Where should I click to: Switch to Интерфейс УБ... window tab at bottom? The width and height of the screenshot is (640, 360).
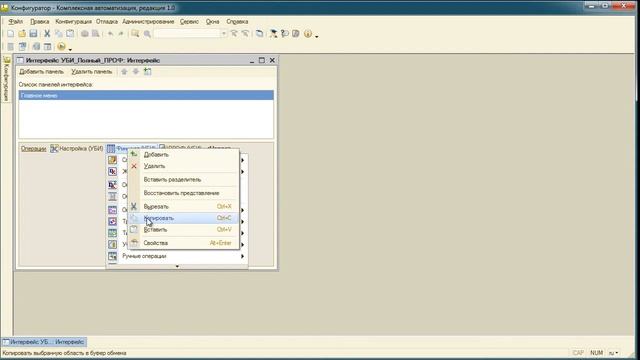(x=44, y=342)
